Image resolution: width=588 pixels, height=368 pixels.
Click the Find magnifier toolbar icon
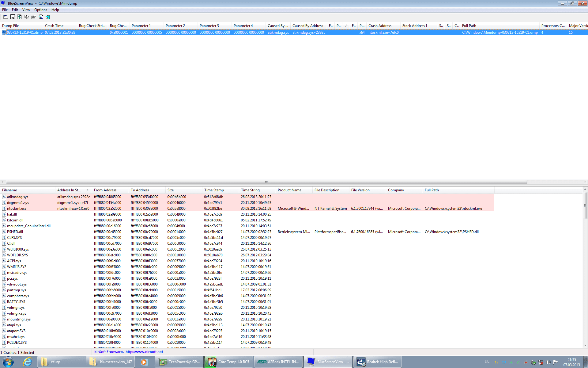pos(41,17)
